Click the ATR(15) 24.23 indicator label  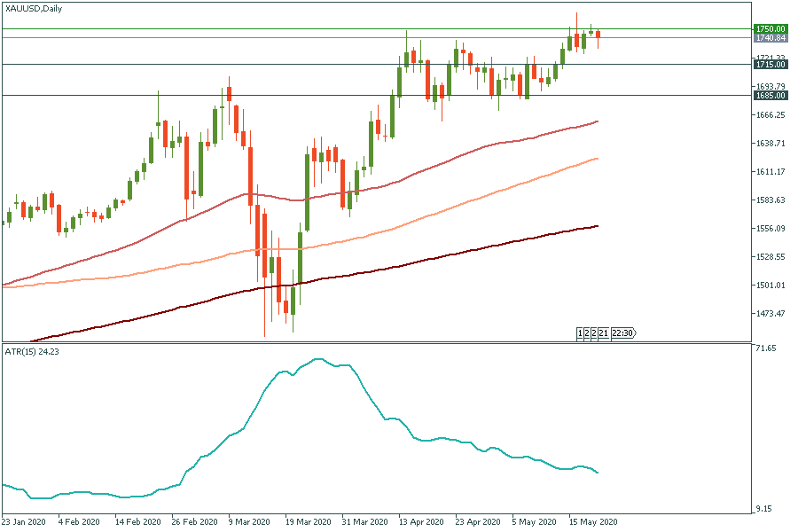34,352
